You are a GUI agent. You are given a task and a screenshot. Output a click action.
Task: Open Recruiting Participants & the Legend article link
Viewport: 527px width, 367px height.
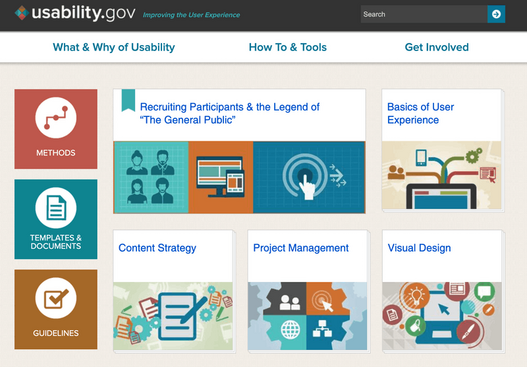tap(230, 113)
